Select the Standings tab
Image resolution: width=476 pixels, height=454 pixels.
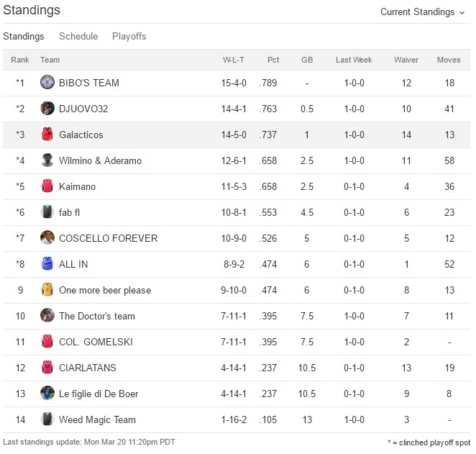click(24, 36)
